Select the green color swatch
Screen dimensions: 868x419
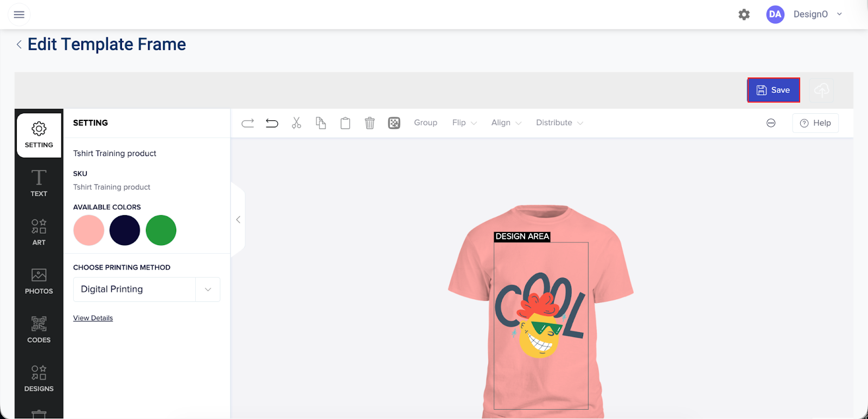[x=161, y=230]
